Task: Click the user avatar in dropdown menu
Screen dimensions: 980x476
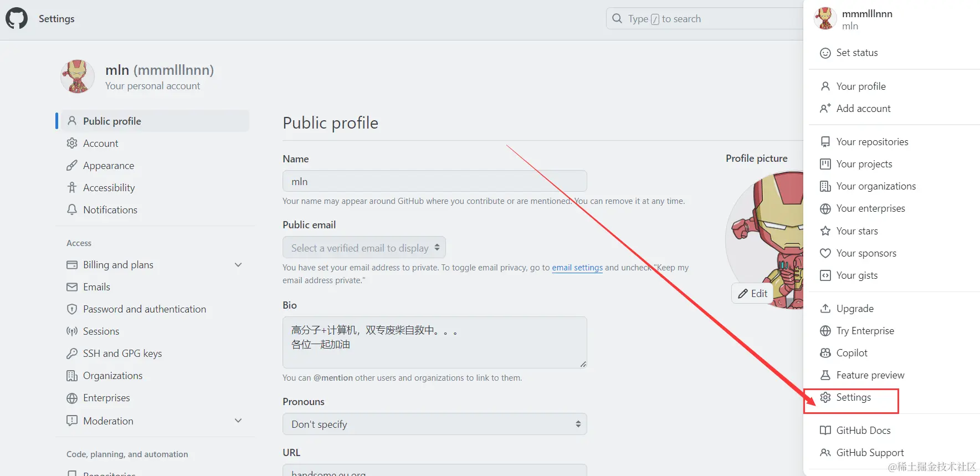Action: click(825, 18)
